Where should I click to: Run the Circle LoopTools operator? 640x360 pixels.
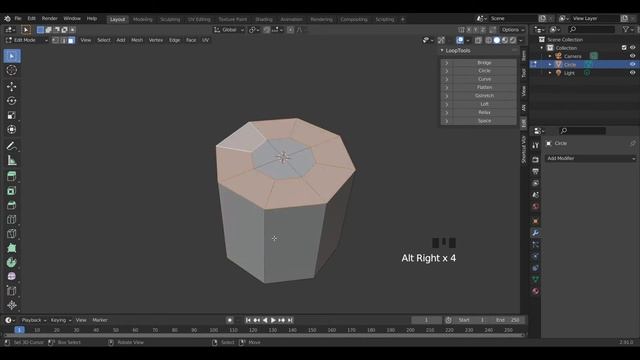[x=484, y=71]
